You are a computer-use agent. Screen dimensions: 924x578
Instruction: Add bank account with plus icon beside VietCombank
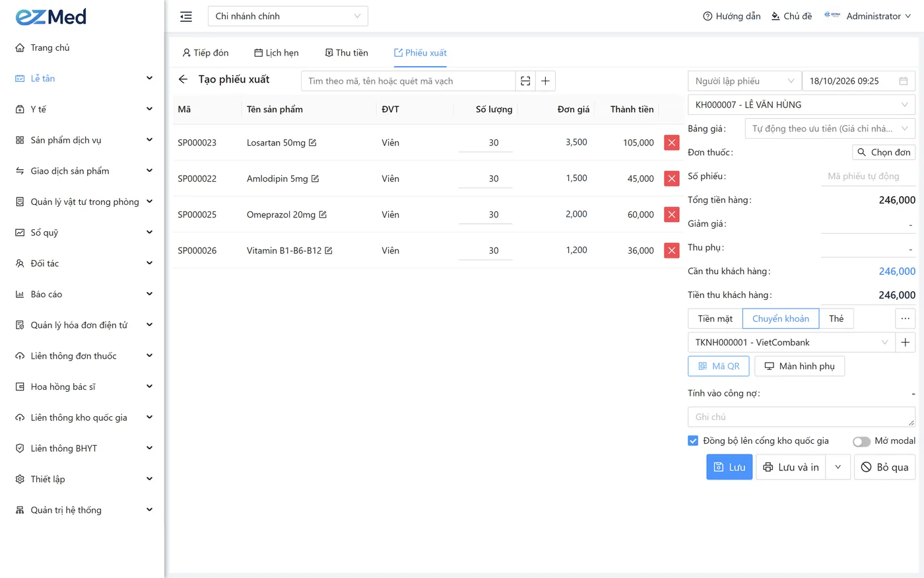(905, 342)
